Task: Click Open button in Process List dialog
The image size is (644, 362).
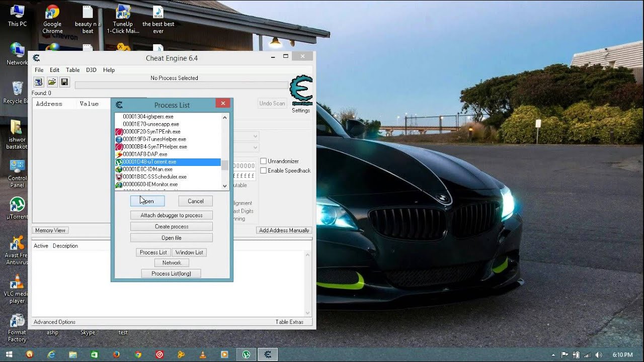Action: [147, 201]
